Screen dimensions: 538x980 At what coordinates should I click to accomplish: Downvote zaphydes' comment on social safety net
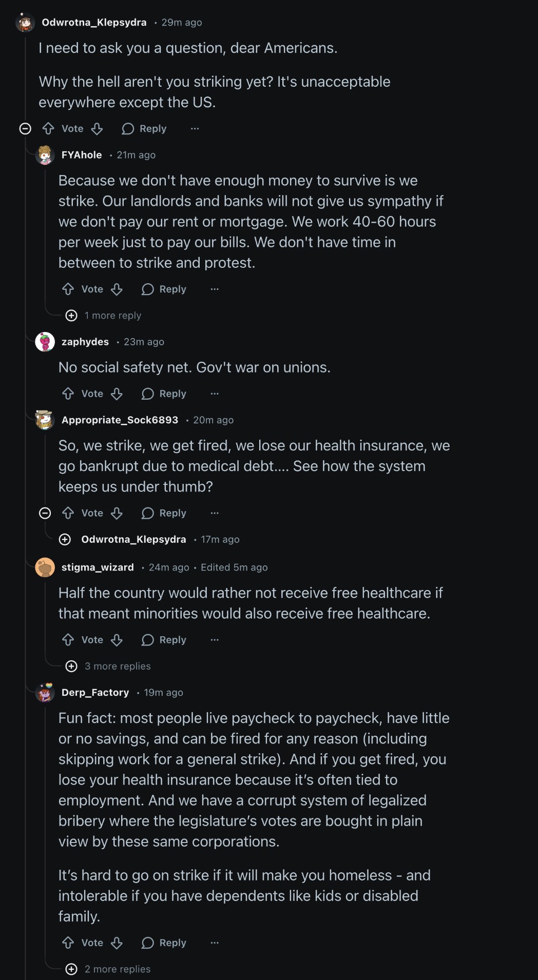pyautogui.click(x=117, y=394)
